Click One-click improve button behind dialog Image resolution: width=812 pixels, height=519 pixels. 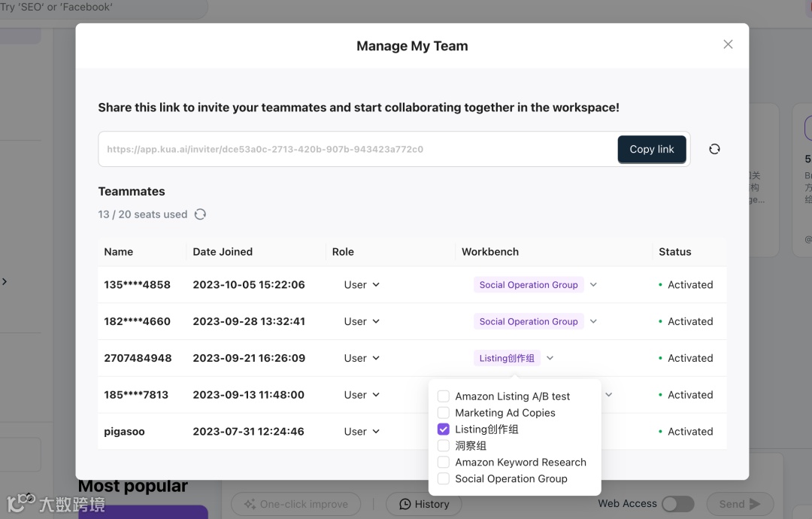[x=295, y=504]
